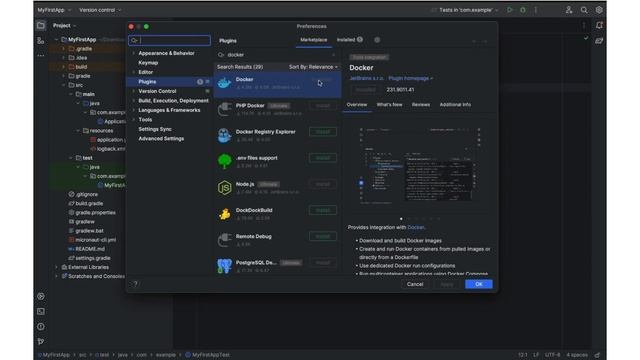640x360 pixels.
Task: Open the Code With Me user icon
Action: (569, 10)
